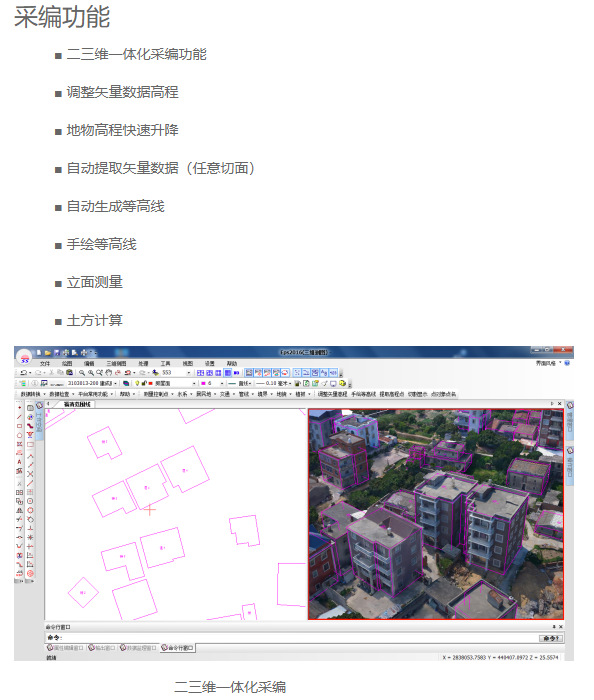Click the undo arrow icon
The width and height of the screenshot is (594, 700).
[x=24, y=372]
